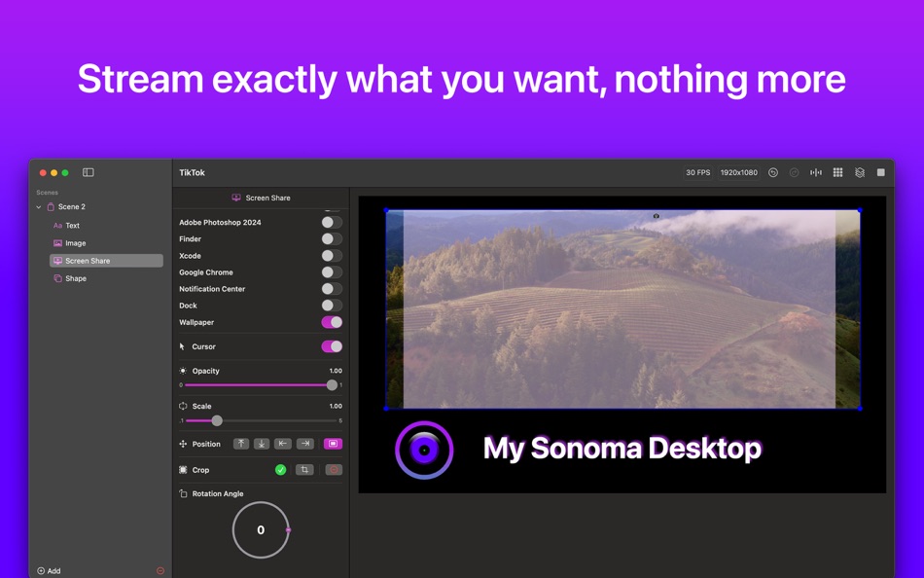The width and height of the screenshot is (924, 578).
Task: Click the align-left position icon
Action: 282,444
